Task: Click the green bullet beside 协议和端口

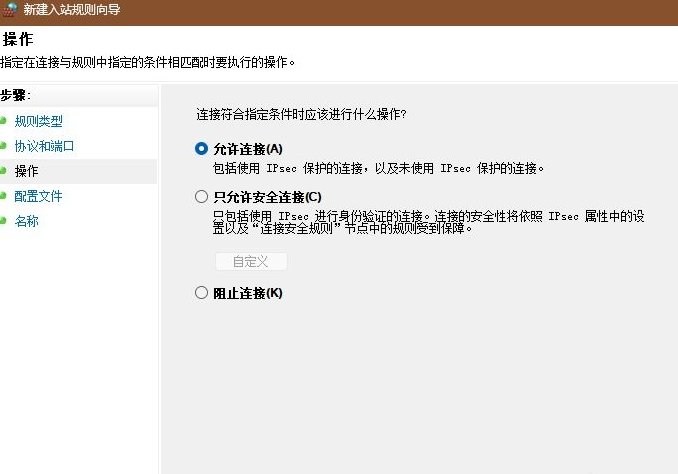Action: pyautogui.click(x=4, y=146)
